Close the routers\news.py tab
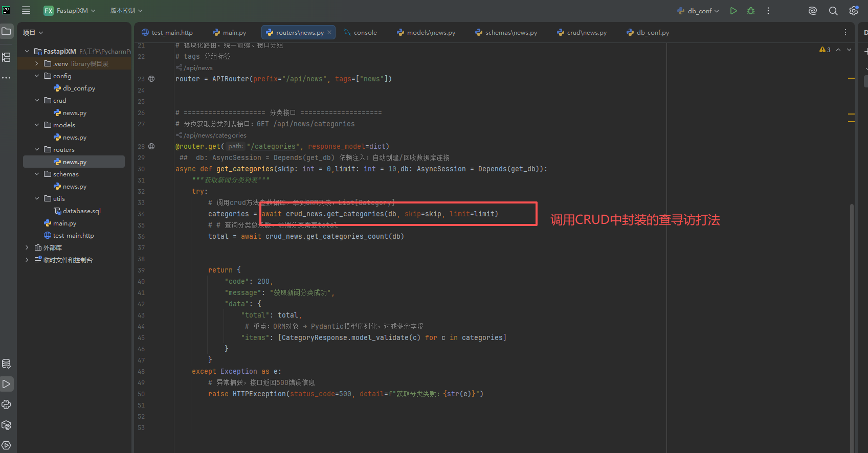Viewport: 868px width, 453px height. [329, 32]
